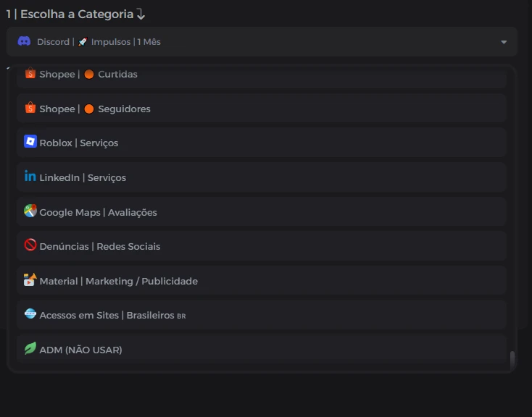The width and height of the screenshot is (532, 417).
Task: Click the red prohibited icon beside Denúncias
Action: coord(30,245)
